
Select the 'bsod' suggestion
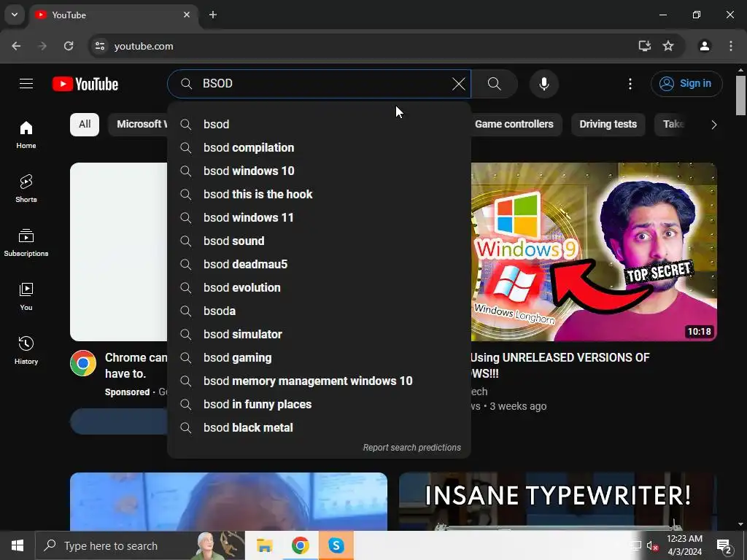click(x=320, y=124)
